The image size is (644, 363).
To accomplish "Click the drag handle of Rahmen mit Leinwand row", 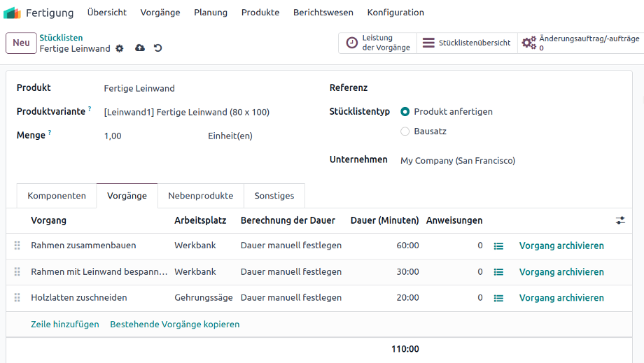I will (17, 271).
